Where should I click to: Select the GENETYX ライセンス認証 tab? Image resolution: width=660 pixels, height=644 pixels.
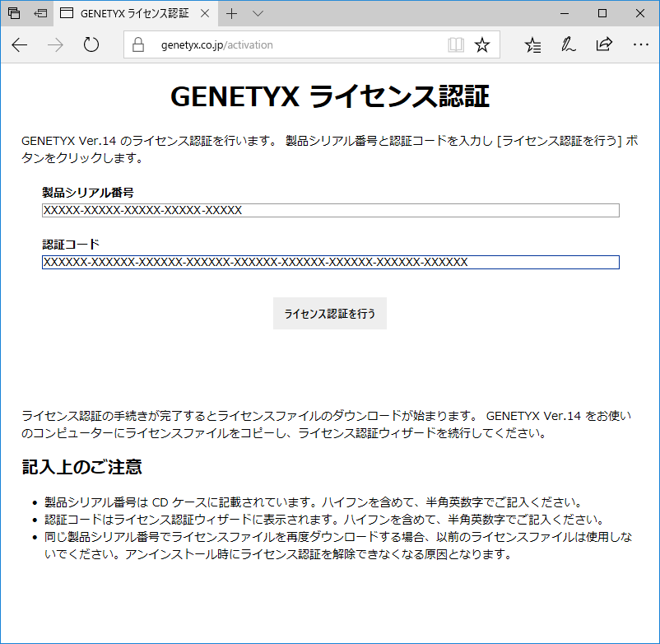click(134, 13)
